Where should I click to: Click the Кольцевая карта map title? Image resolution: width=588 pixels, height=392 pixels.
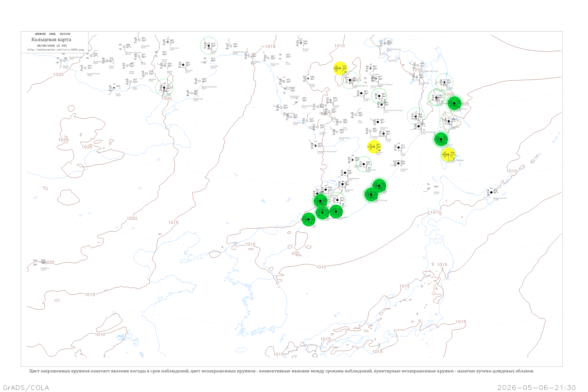(x=51, y=40)
